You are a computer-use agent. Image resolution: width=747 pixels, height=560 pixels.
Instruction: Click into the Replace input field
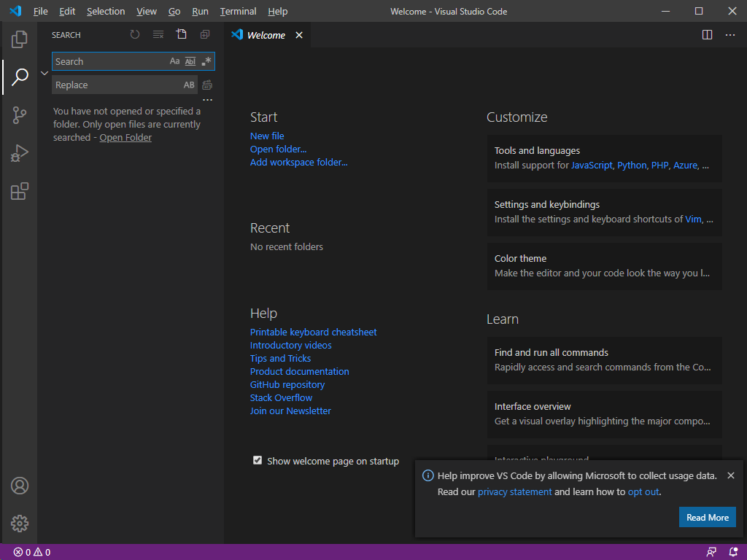click(117, 85)
